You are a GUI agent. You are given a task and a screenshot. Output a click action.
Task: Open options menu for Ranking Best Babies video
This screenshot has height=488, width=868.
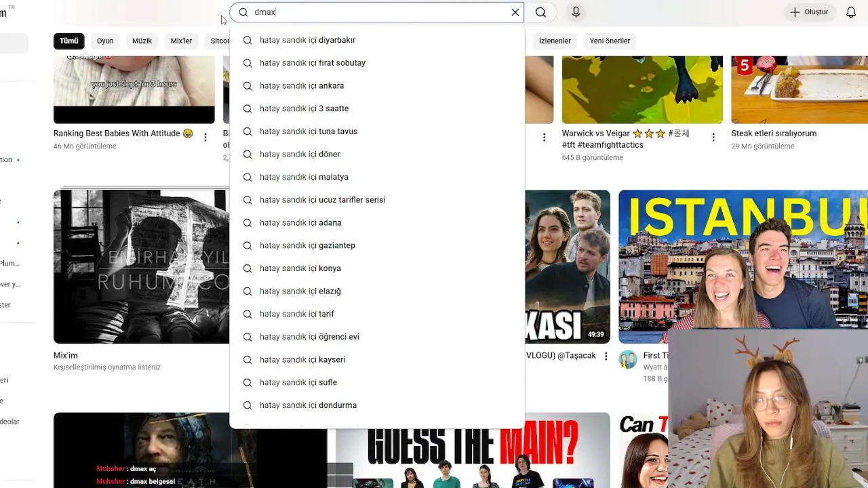click(x=205, y=138)
